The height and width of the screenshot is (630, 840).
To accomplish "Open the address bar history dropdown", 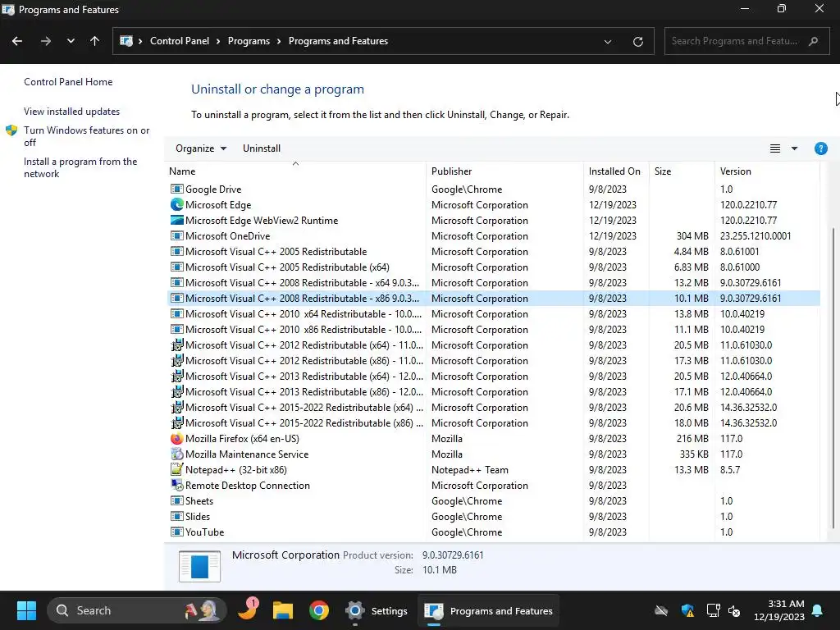I will click(x=608, y=42).
